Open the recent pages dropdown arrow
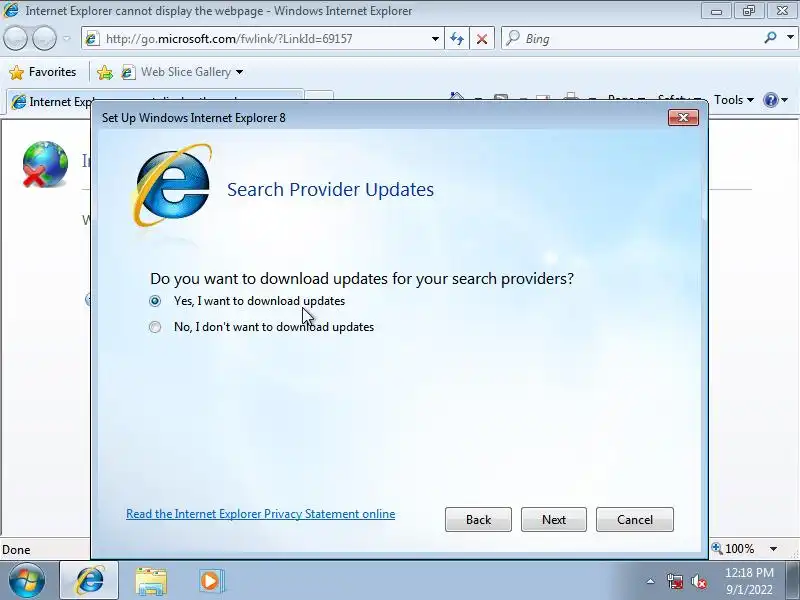800x600 pixels. click(66, 38)
